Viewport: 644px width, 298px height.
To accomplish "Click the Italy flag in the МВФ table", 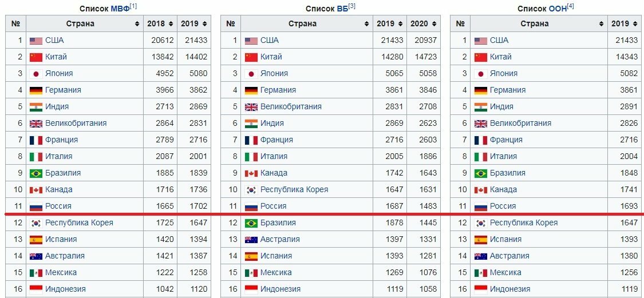I will point(36,157).
